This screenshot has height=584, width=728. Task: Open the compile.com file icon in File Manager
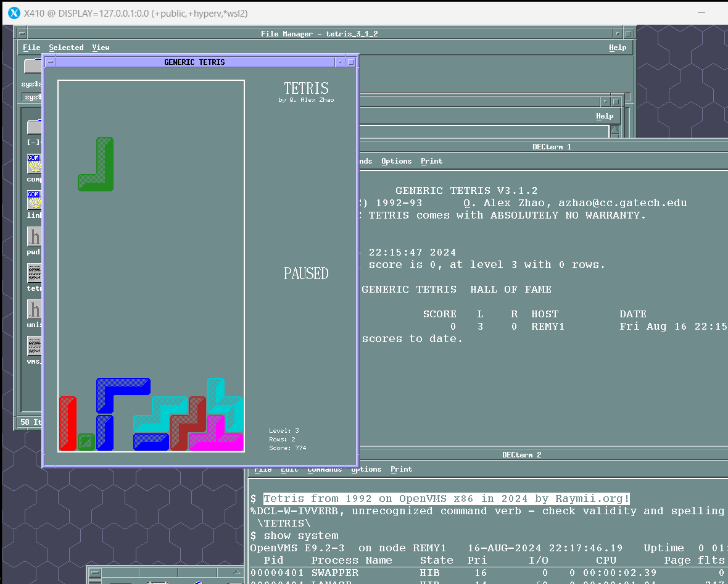[x=34, y=162]
